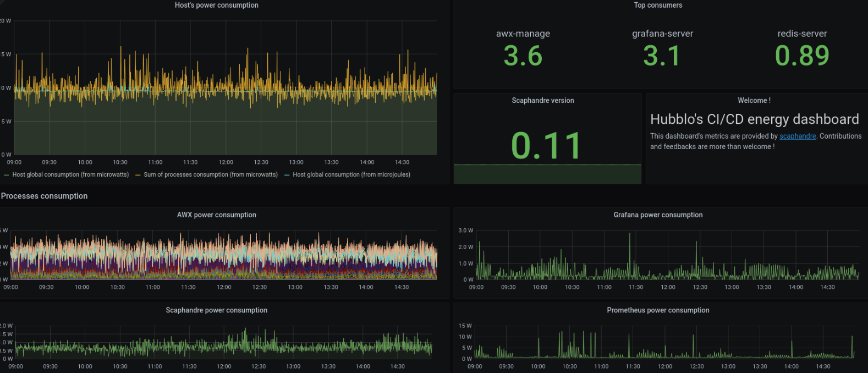Image resolution: width=868 pixels, height=373 pixels.
Task: Open the Scaphandre version panel title menu
Action: [543, 100]
